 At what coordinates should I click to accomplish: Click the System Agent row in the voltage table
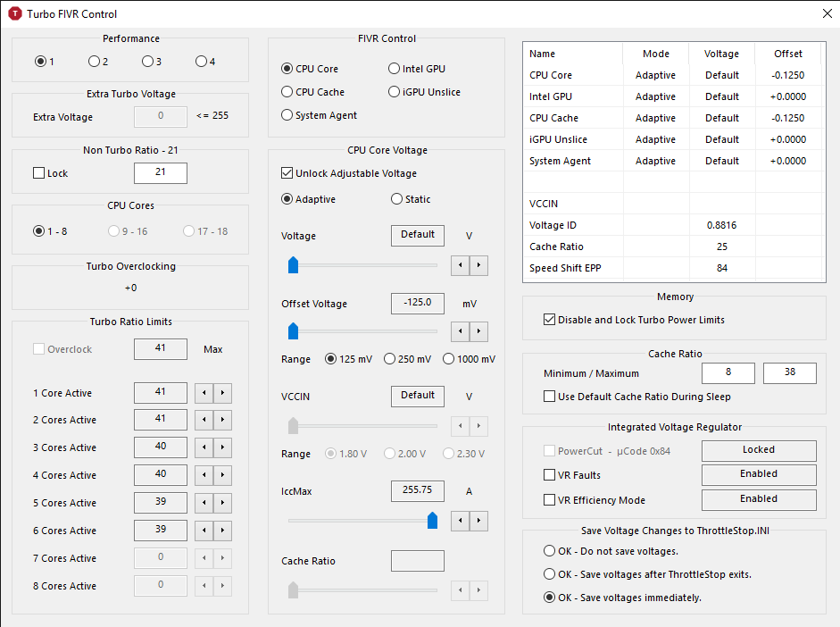[x=673, y=161]
